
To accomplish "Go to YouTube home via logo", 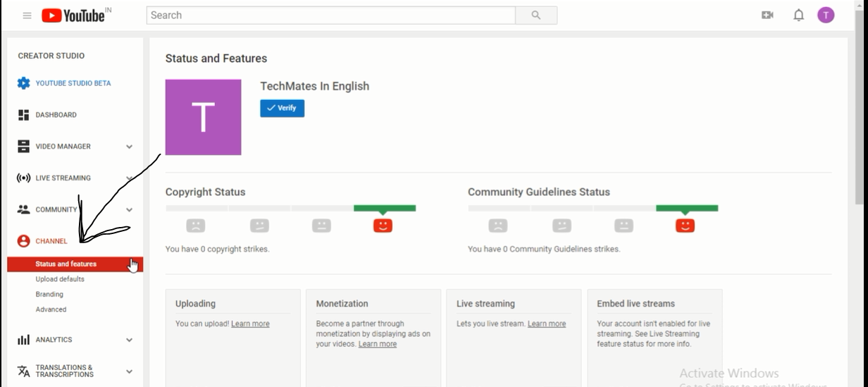I will [73, 16].
